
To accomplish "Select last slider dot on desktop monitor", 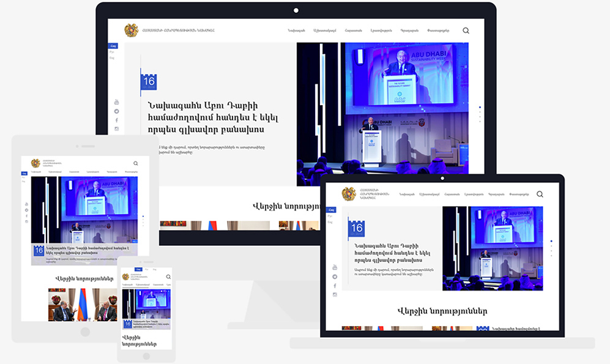I will coord(480,122).
